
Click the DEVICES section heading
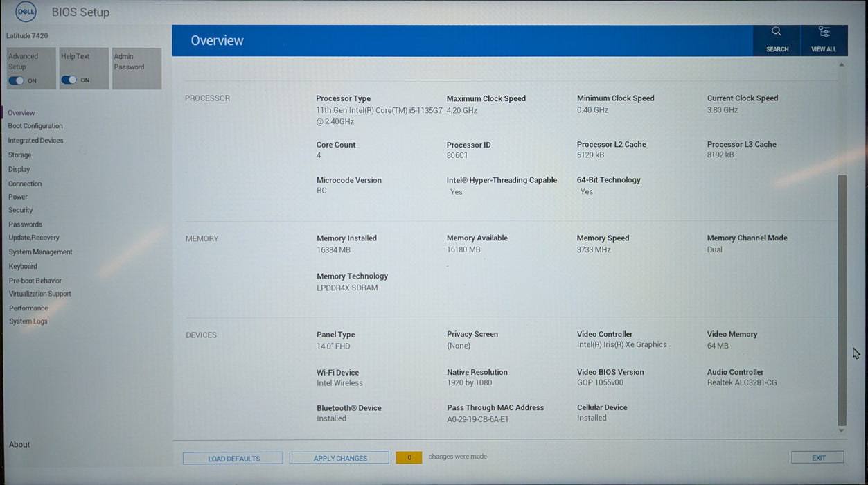point(201,335)
